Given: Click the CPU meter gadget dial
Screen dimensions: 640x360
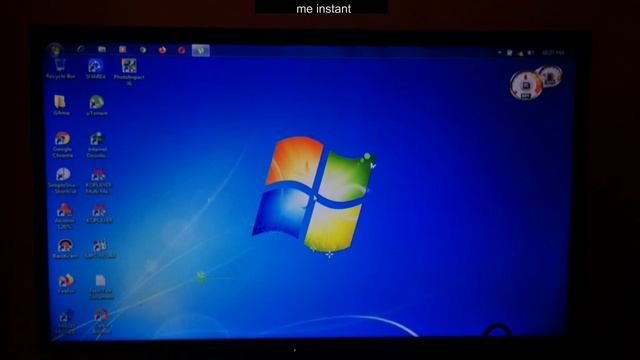Looking at the screenshot, I should click(526, 85).
